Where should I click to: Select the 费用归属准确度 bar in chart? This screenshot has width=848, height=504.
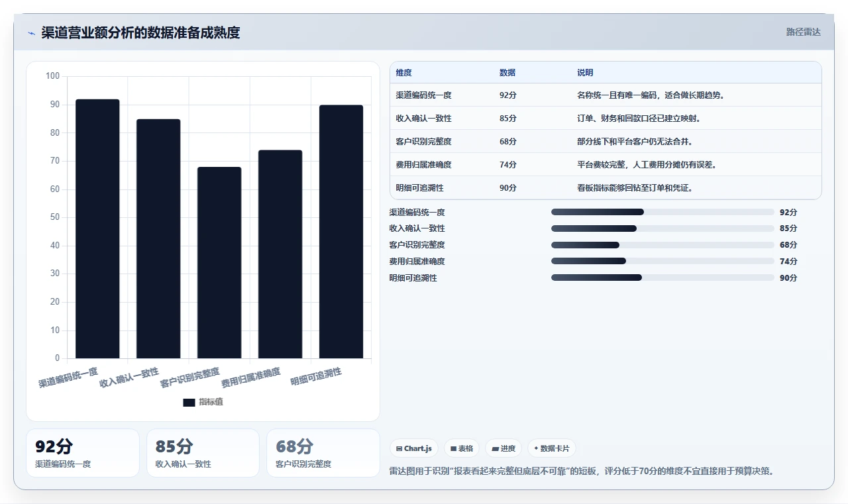[x=280, y=254]
